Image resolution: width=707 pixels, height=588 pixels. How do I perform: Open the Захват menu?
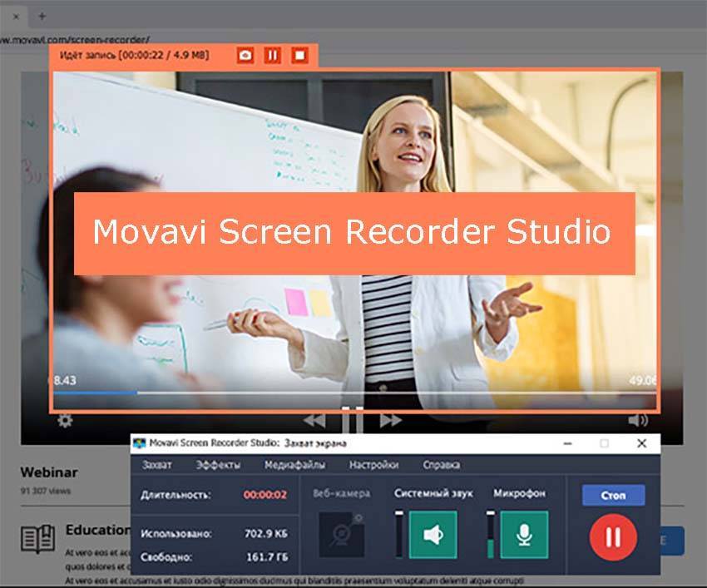157,464
